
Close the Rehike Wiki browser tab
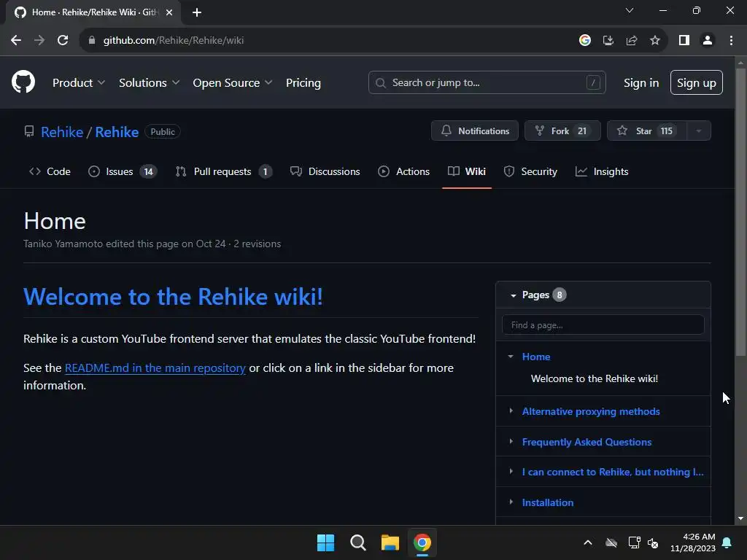point(169,12)
